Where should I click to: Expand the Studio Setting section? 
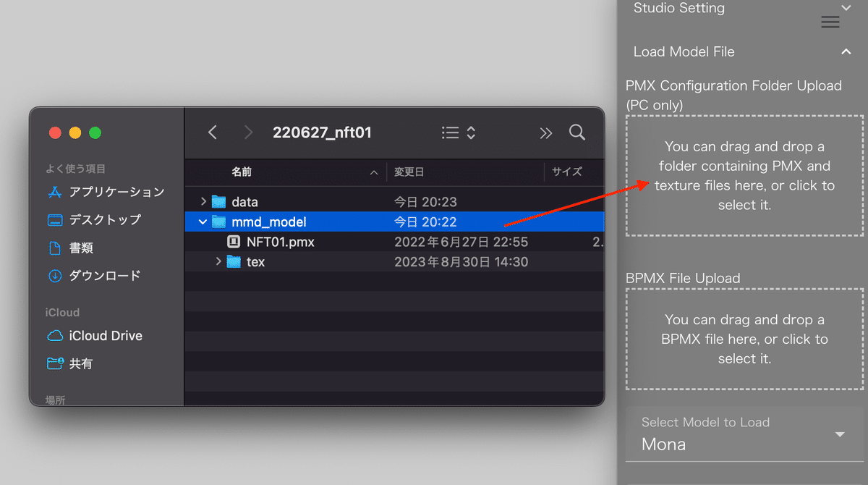point(846,8)
